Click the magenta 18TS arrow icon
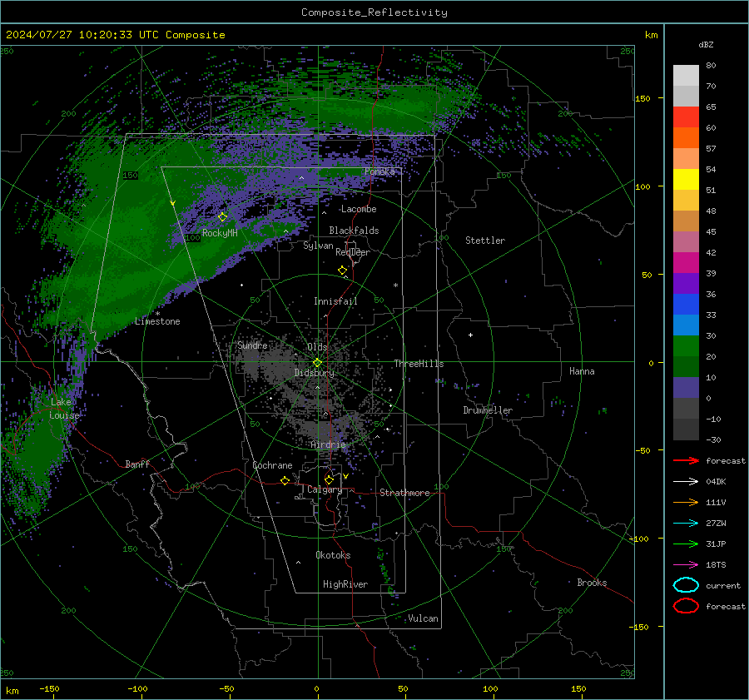 click(686, 565)
